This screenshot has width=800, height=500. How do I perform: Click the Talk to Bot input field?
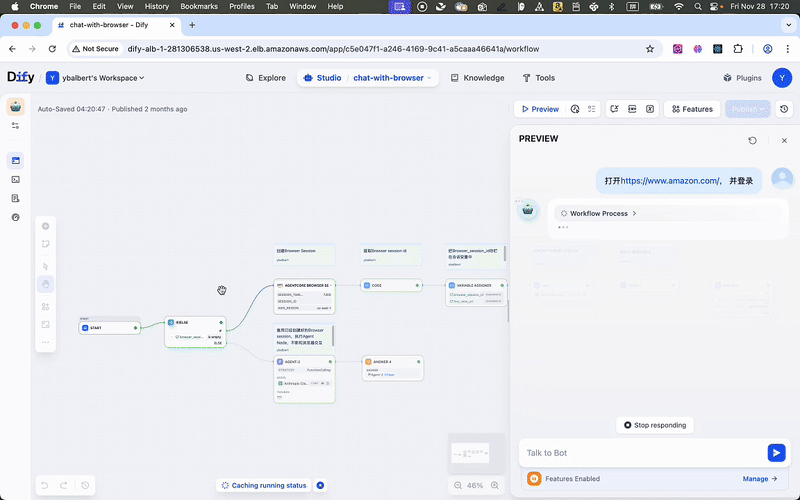(x=640, y=453)
